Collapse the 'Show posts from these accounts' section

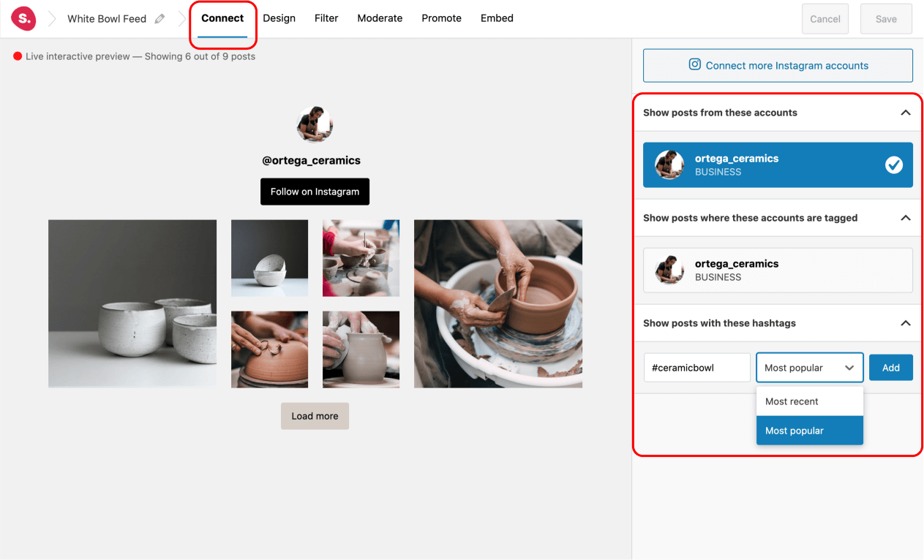click(905, 113)
